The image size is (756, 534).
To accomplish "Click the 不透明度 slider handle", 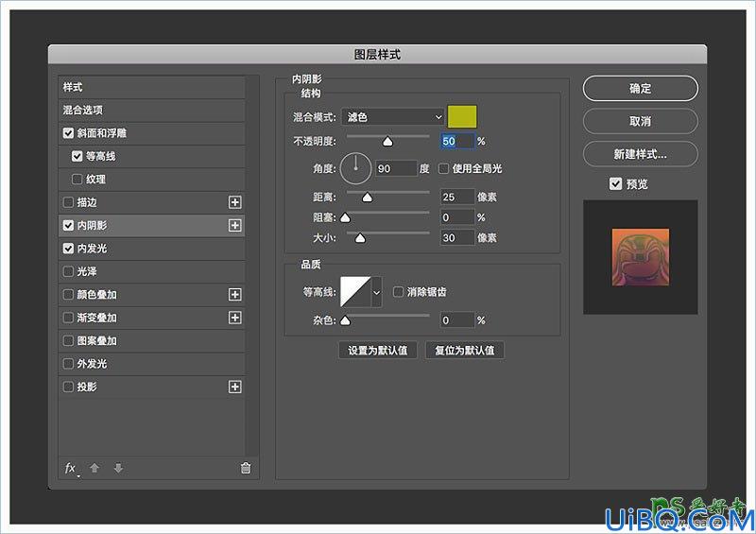I will click(x=387, y=142).
